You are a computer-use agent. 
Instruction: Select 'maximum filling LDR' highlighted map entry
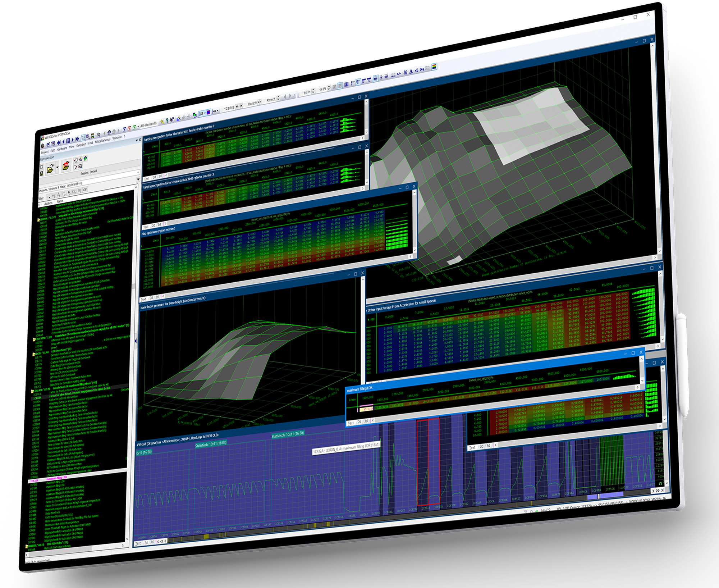(56, 478)
